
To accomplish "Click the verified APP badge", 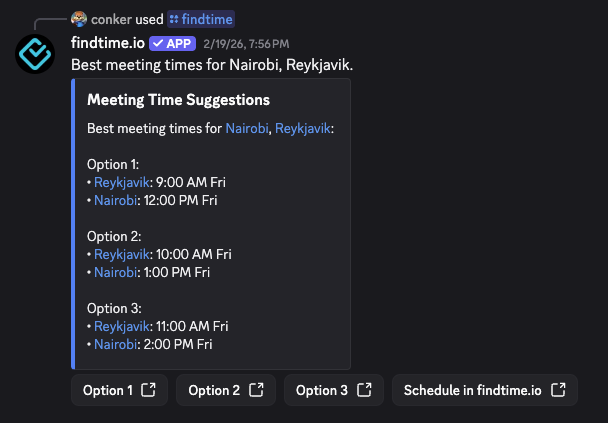I will (x=173, y=43).
